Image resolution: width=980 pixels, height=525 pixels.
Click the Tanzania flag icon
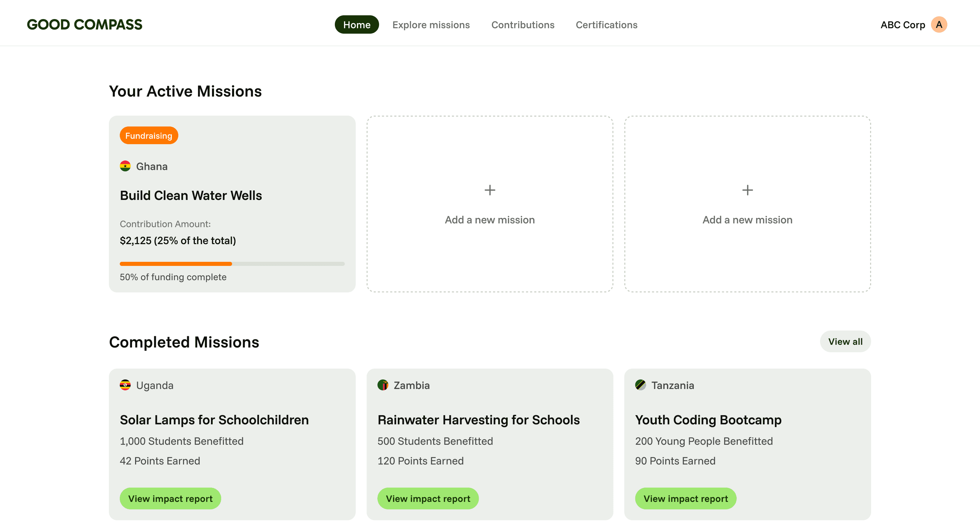pyautogui.click(x=640, y=385)
